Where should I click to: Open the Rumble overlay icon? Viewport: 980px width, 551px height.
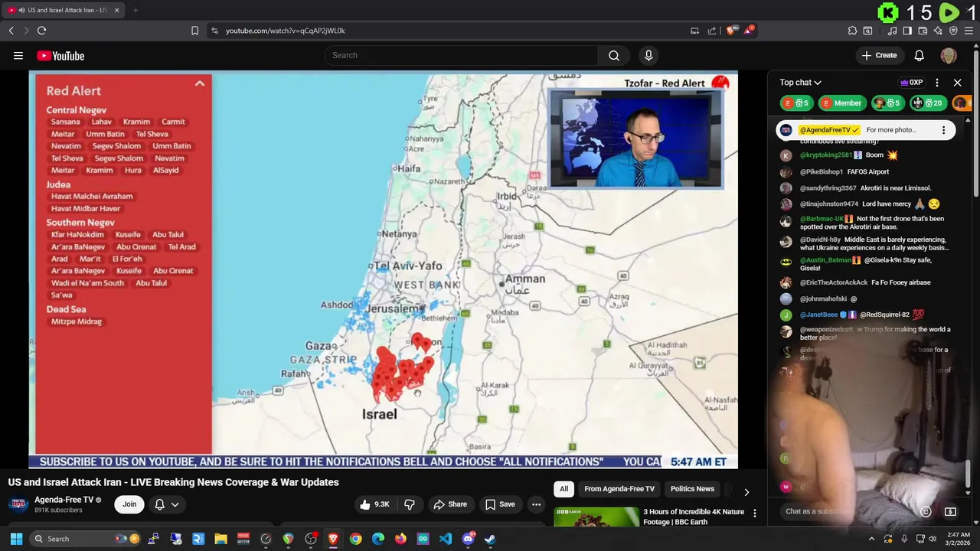click(949, 12)
